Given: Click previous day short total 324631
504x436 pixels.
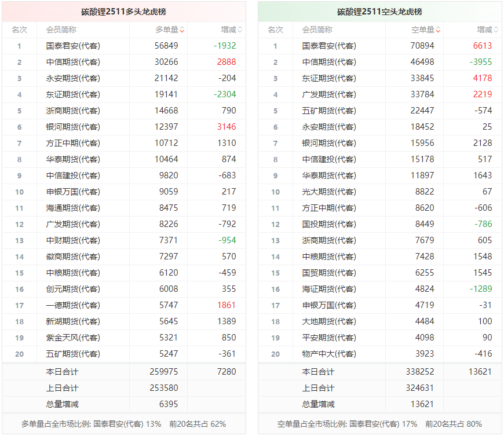Looking at the screenshot, I should pyautogui.click(x=420, y=388).
